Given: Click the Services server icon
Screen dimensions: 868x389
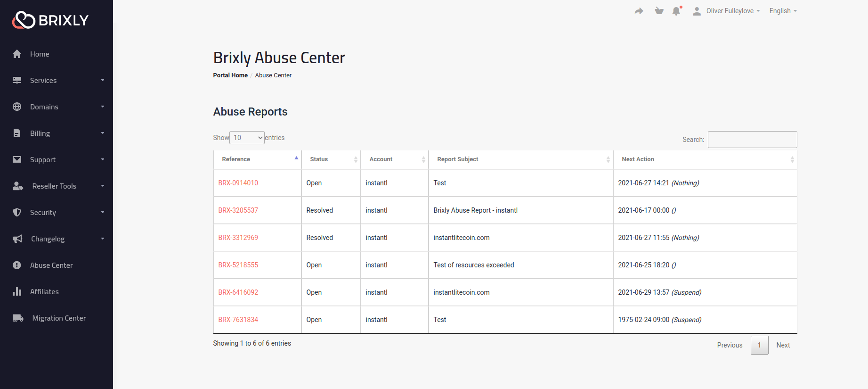Looking at the screenshot, I should [17, 80].
